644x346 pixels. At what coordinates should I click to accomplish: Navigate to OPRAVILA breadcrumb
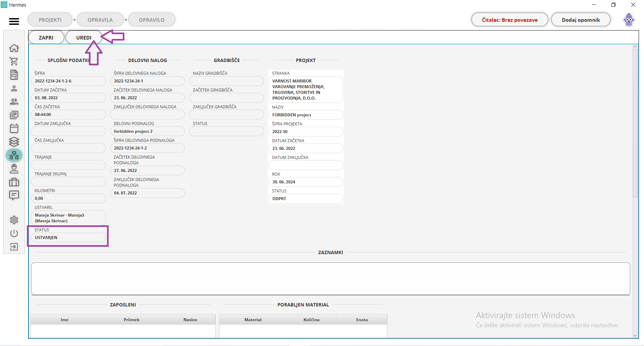[x=100, y=20]
